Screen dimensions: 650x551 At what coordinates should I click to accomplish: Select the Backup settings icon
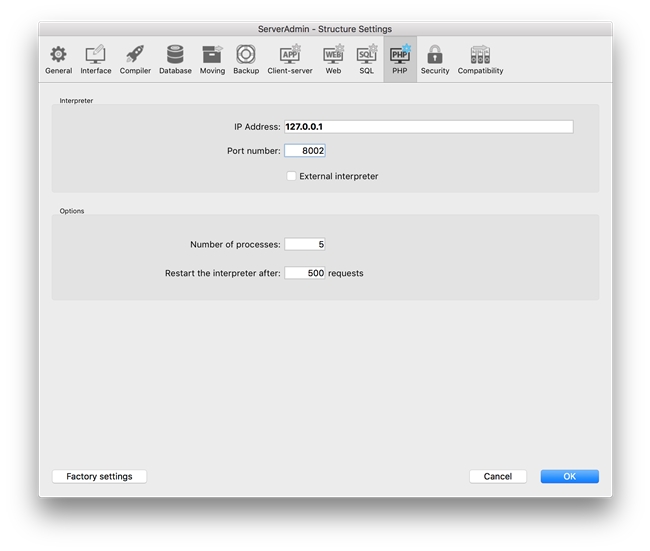pyautogui.click(x=246, y=56)
